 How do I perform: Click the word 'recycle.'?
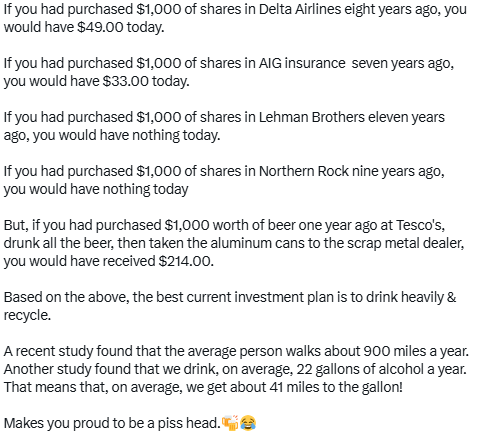(x=27, y=315)
